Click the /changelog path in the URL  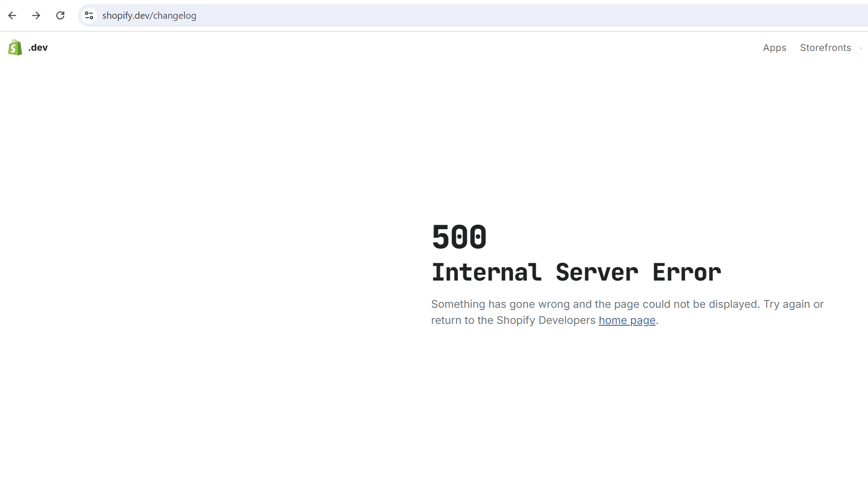tap(174, 16)
